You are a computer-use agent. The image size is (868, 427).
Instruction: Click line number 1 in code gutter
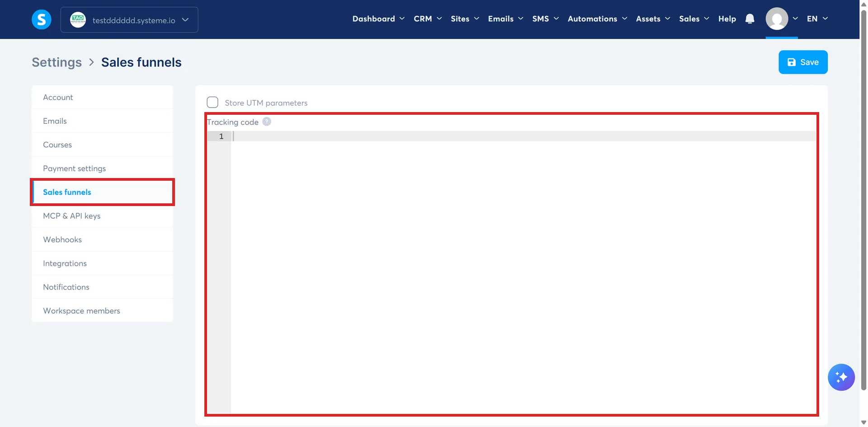[x=221, y=136]
